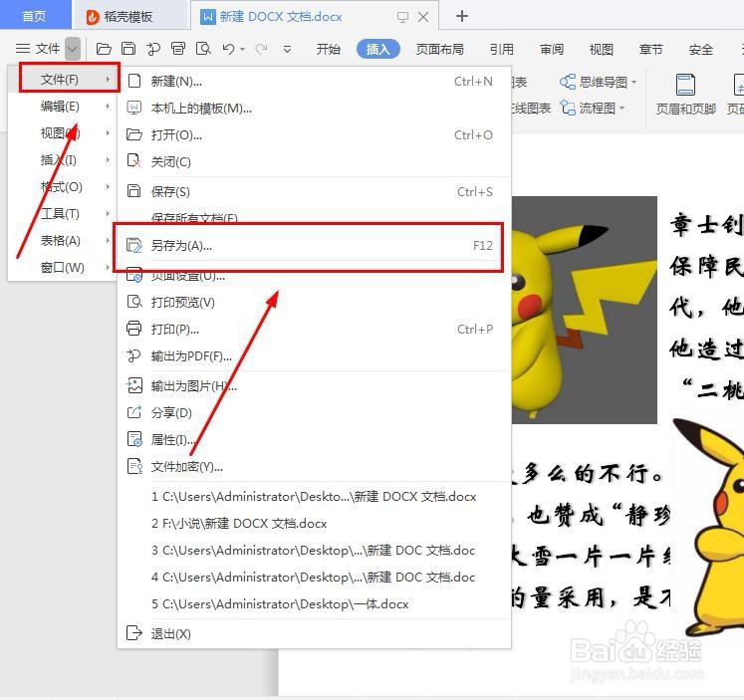This screenshot has height=700, width=744.
Task: Choose 文件加密(Y)... menu entry
Action: click(x=313, y=467)
